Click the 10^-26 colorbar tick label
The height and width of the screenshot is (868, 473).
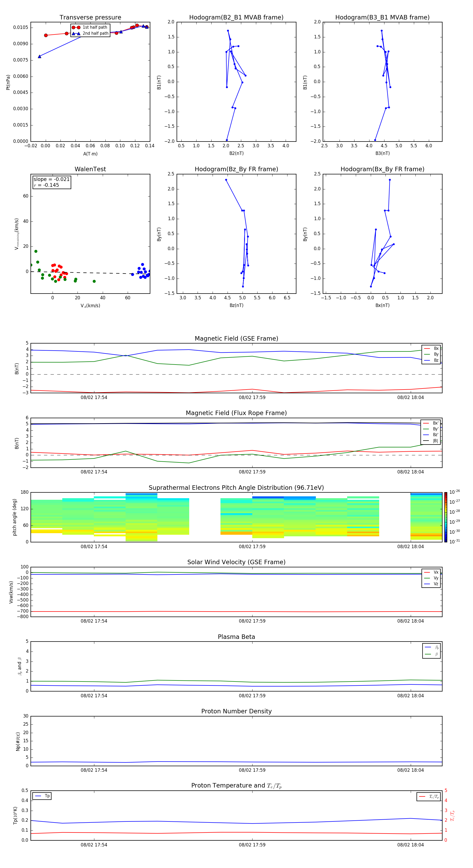click(455, 492)
